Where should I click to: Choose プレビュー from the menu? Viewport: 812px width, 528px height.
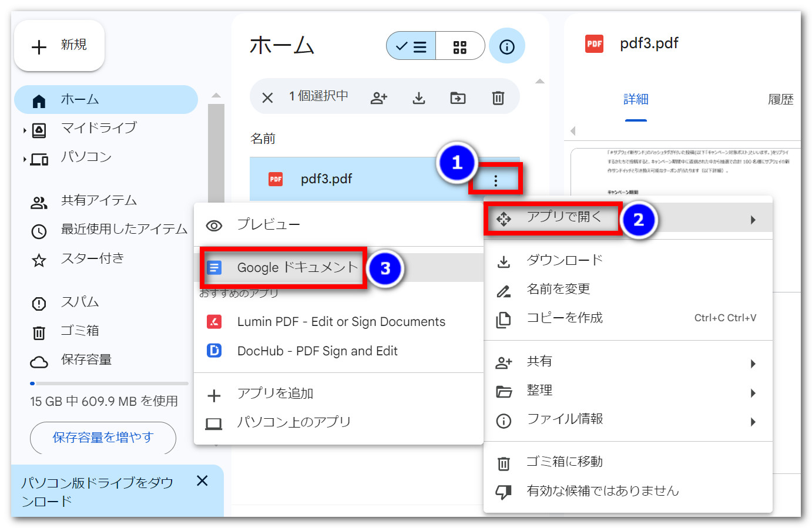click(338, 224)
